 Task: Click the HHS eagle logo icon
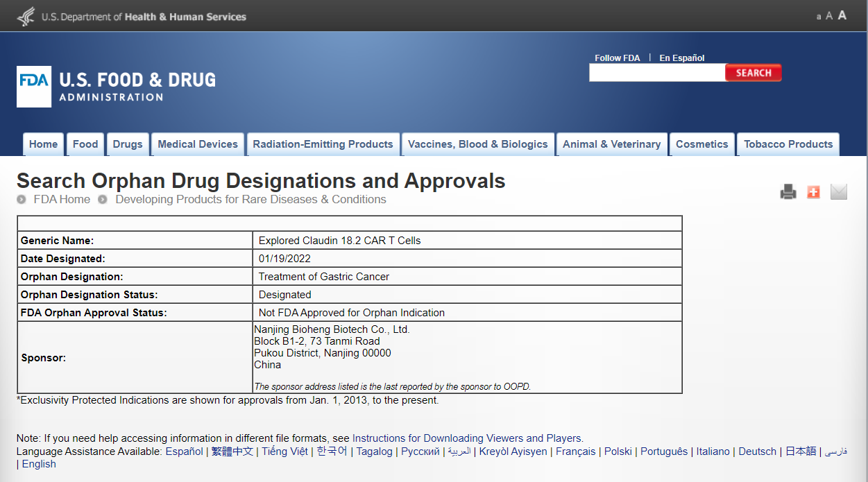pos(26,16)
